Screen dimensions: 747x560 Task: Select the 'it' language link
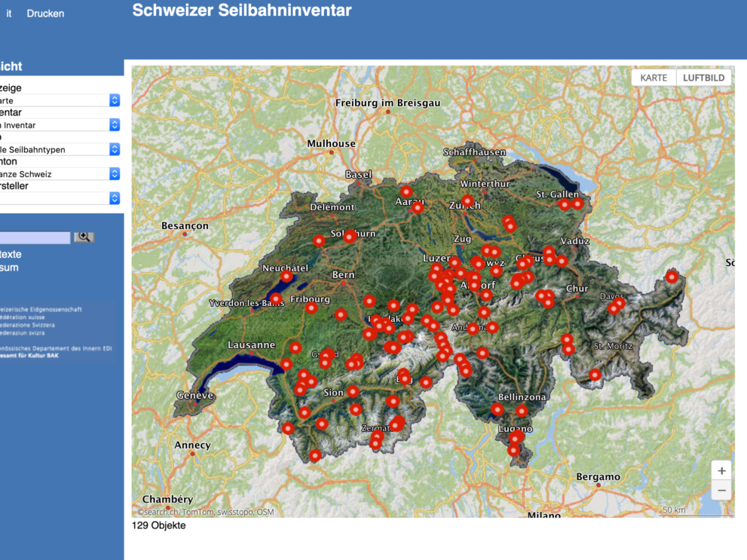(9, 14)
